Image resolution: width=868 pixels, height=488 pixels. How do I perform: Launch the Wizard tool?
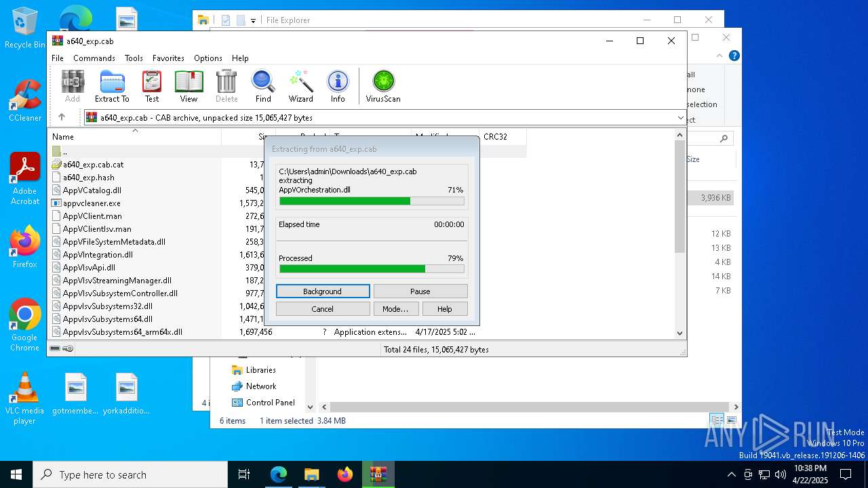coord(300,86)
